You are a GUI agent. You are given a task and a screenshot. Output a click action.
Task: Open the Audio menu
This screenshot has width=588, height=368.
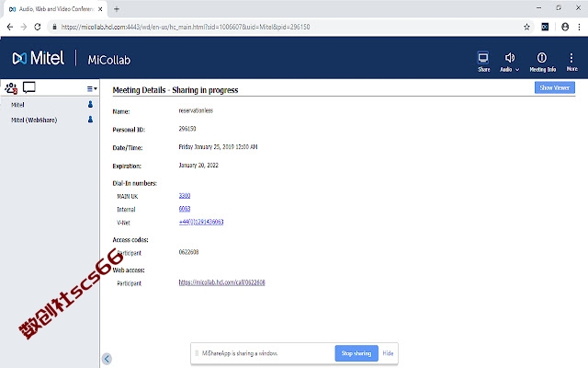tap(510, 62)
